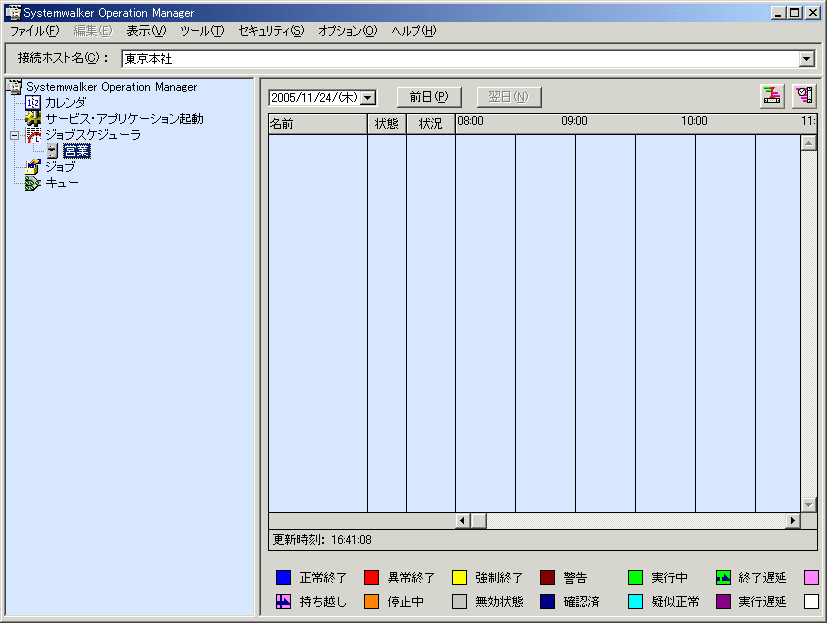The width and height of the screenshot is (827, 623).
Task: Maximize the Systemwalker Operation Manager window
Action: 795,13
